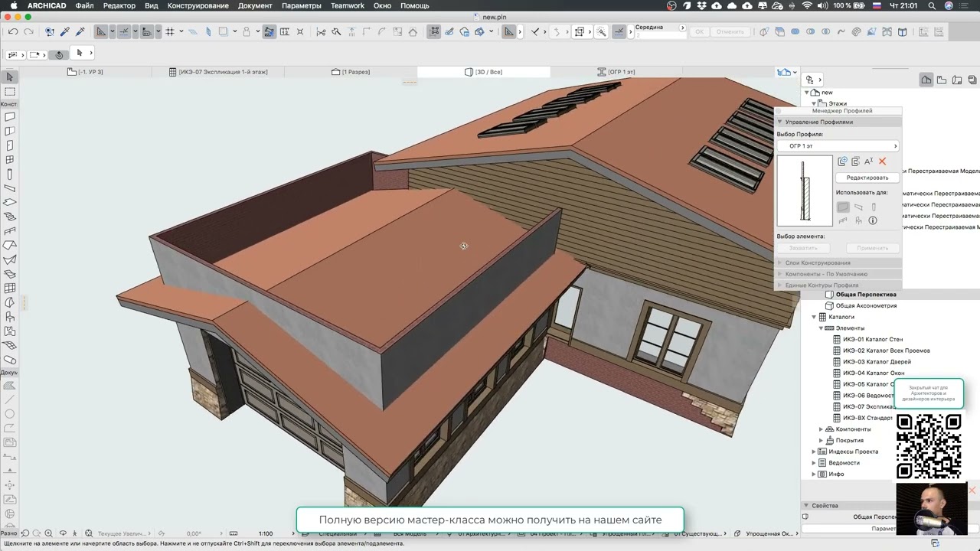Click the info icon under 'Использовать для'
The width and height of the screenshot is (980, 551).
pos(873,220)
